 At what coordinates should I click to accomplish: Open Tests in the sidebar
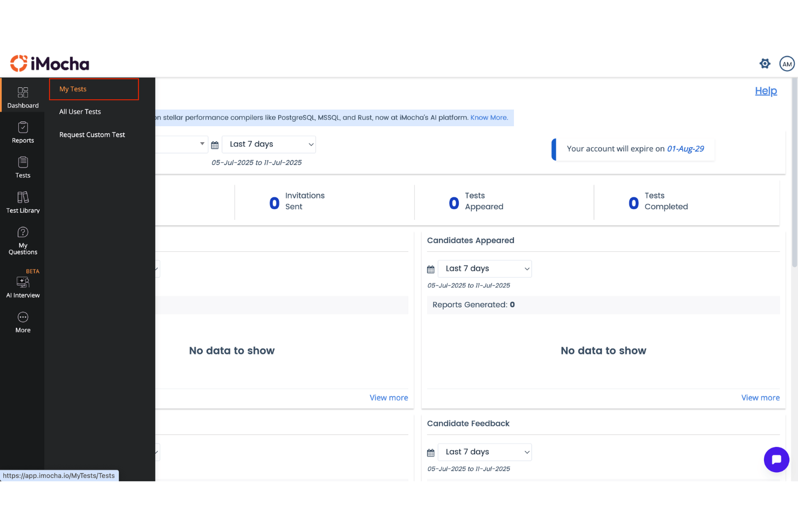pos(23,168)
